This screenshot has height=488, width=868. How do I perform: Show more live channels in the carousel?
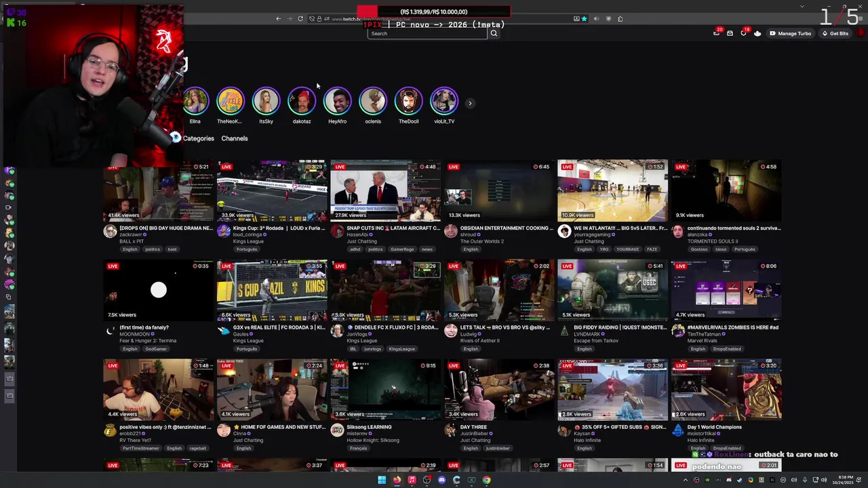[x=470, y=104]
